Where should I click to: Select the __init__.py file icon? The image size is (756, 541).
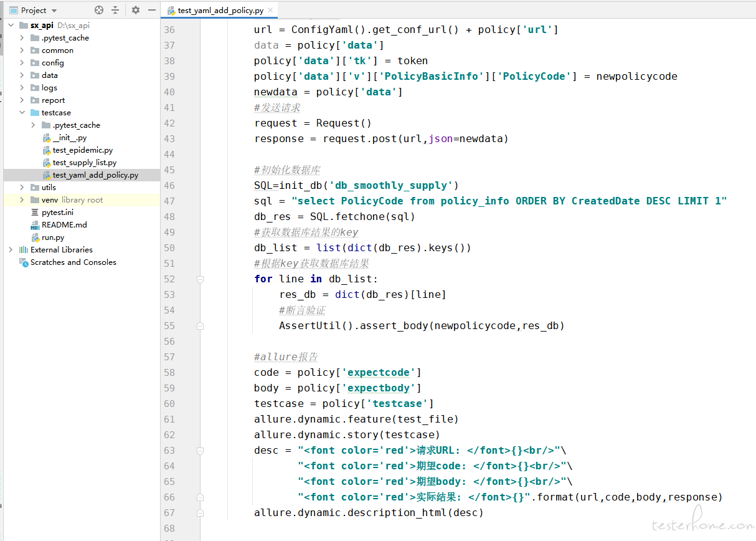[x=47, y=138]
